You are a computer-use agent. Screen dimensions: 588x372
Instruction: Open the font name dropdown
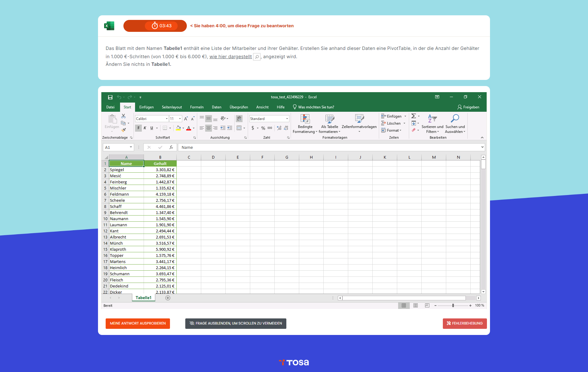pyautogui.click(x=167, y=119)
